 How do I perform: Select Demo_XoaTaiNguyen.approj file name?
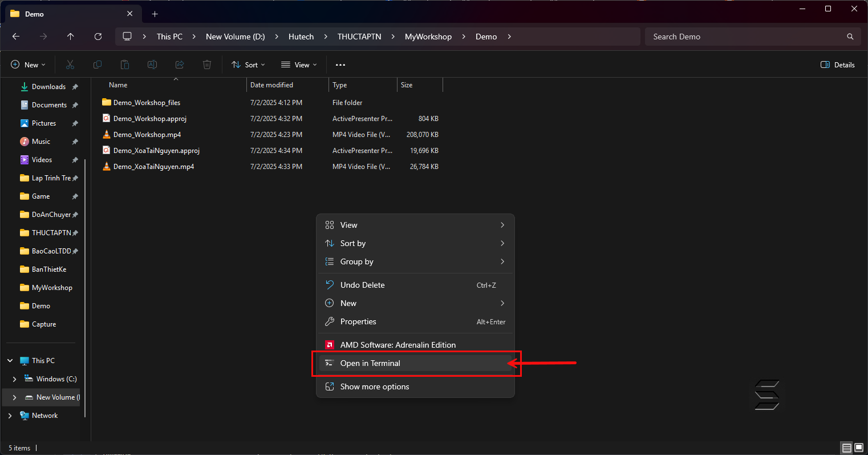pos(156,151)
